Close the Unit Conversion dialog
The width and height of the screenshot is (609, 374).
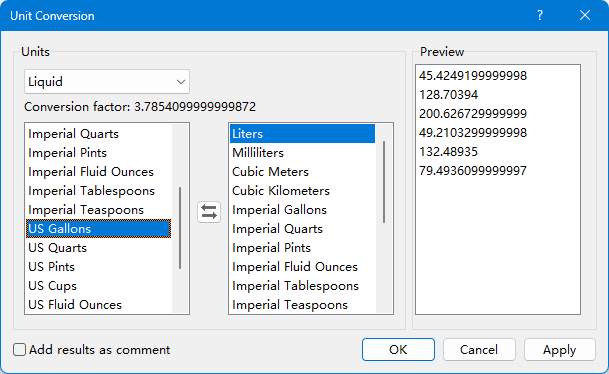point(585,16)
